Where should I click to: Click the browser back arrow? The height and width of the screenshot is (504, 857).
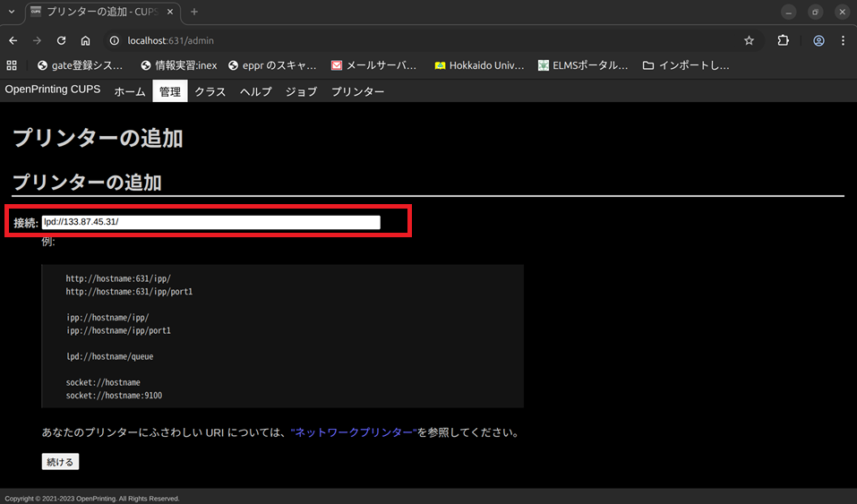pyautogui.click(x=13, y=40)
